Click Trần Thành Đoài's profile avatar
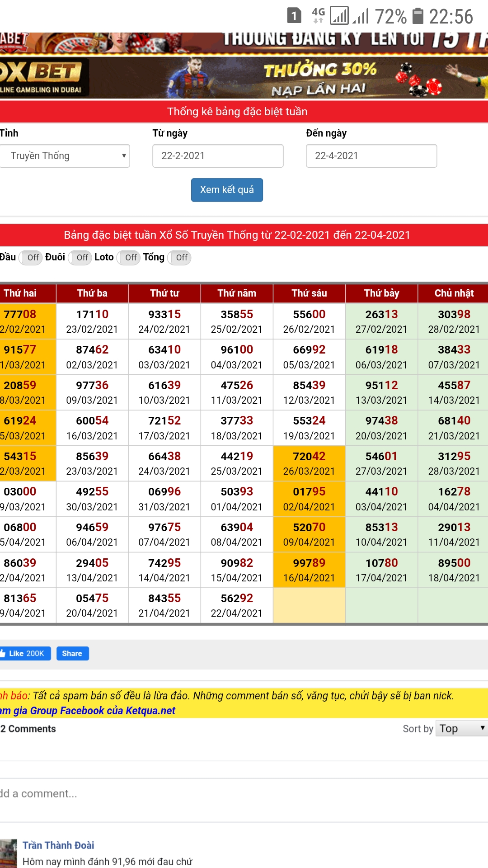 (x=9, y=853)
